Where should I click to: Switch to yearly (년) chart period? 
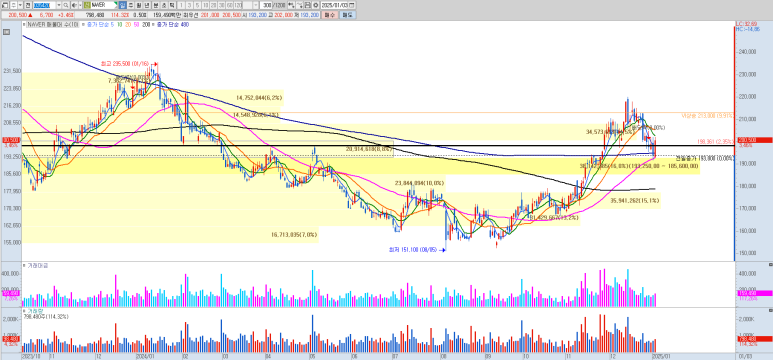point(146,4)
